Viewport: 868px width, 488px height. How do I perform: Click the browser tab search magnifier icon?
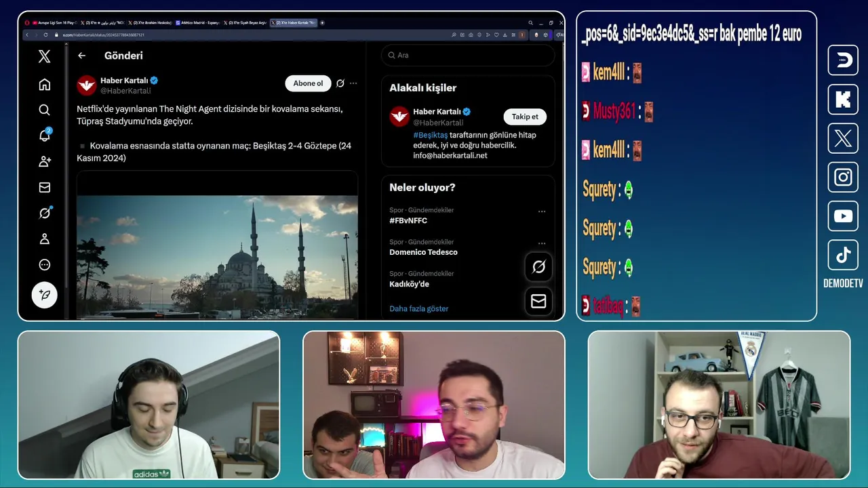point(531,23)
